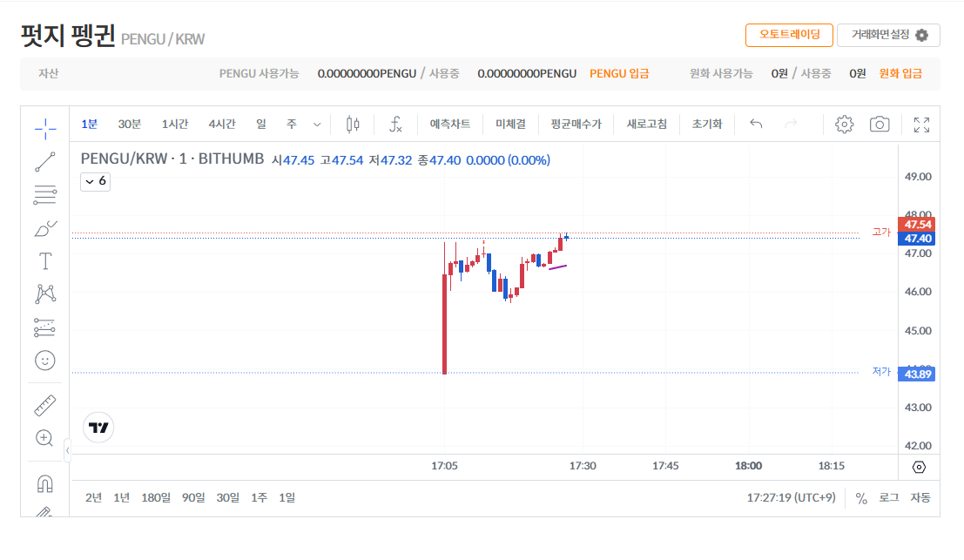Toggle percent scale mode
The height and width of the screenshot is (560, 964).
861,498
